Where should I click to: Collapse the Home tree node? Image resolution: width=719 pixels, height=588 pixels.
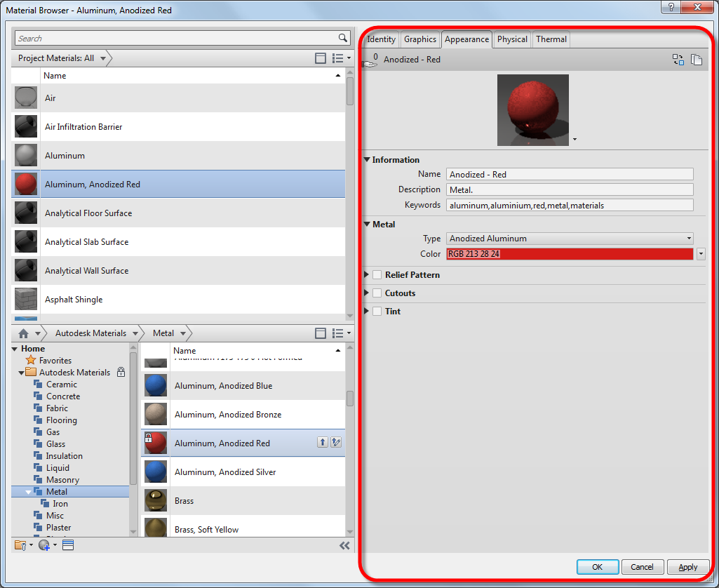click(15, 349)
